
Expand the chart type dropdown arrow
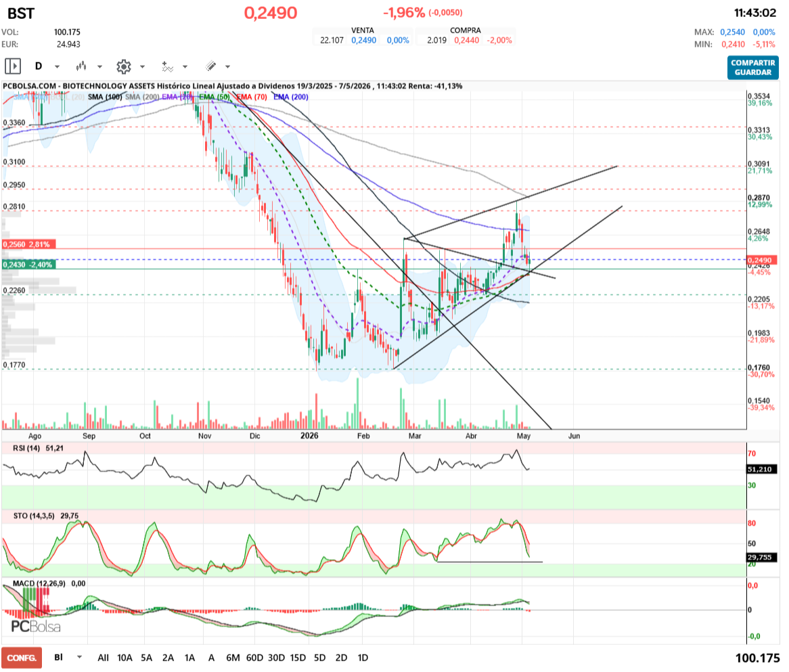(x=99, y=66)
